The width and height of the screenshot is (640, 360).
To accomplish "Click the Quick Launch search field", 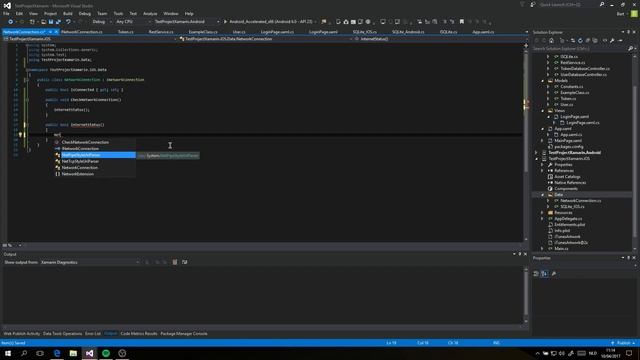I will click(567, 4).
